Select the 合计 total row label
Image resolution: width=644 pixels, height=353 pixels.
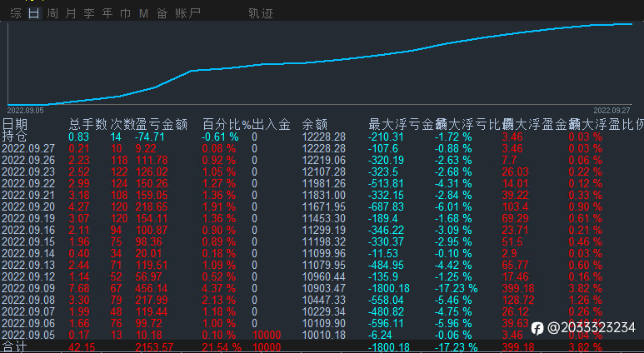(x=14, y=347)
